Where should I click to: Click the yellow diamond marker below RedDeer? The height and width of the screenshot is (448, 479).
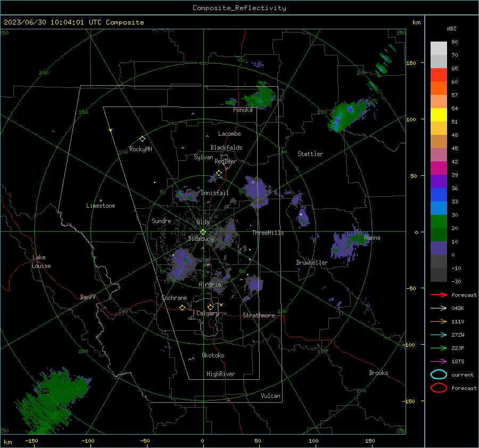(219, 173)
